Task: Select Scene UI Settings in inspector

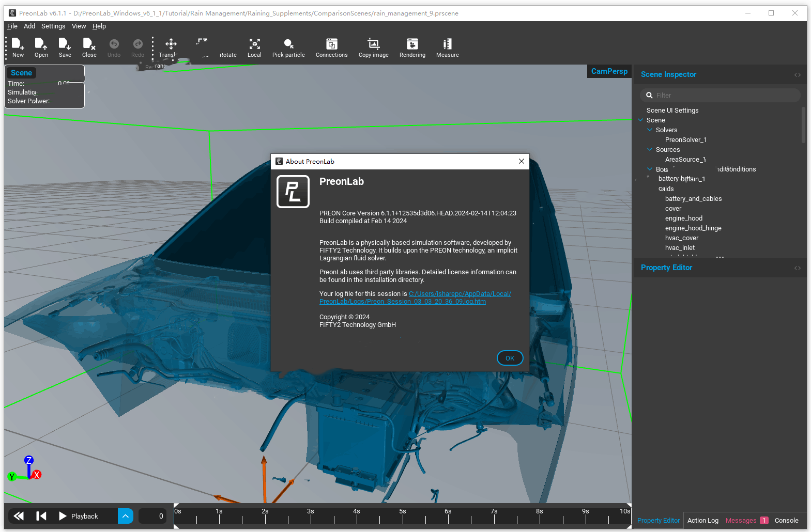Action: (x=672, y=111)
